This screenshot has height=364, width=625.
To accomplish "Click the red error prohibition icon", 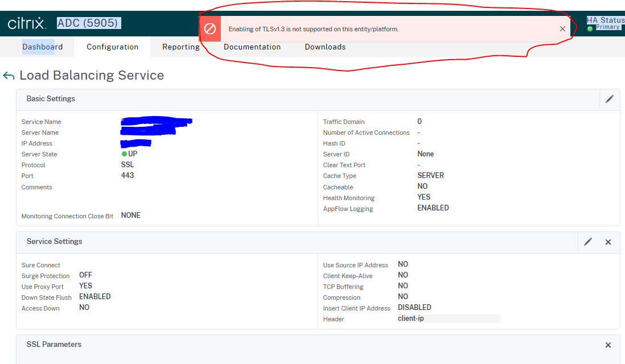I will point(210,28).
